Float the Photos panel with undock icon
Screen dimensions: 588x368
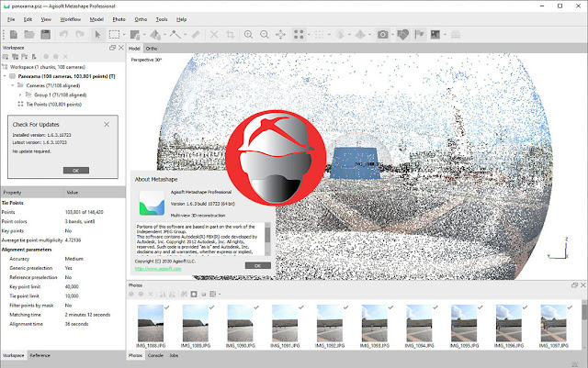(574, 285)
